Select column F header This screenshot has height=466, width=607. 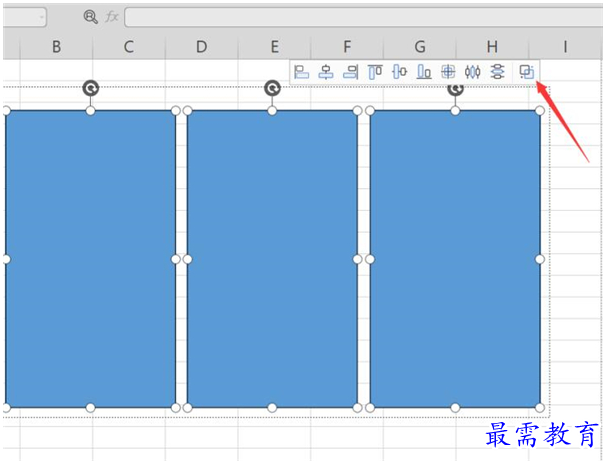tap(347, 47)
